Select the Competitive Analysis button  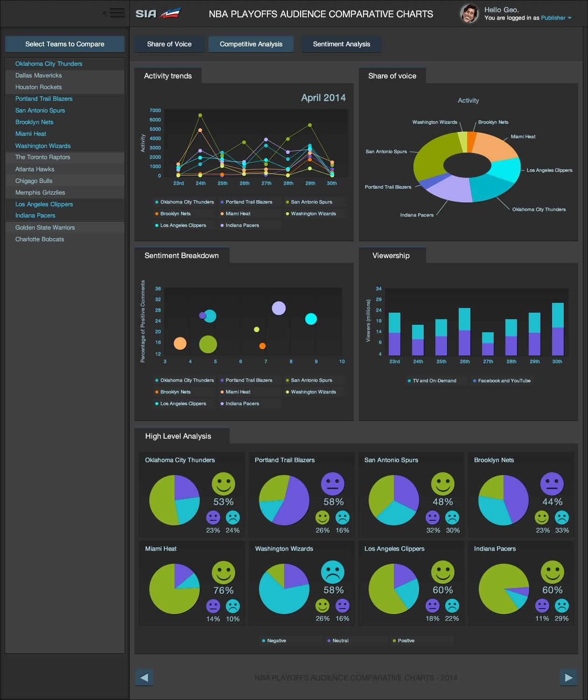click(x=251, y=44)
